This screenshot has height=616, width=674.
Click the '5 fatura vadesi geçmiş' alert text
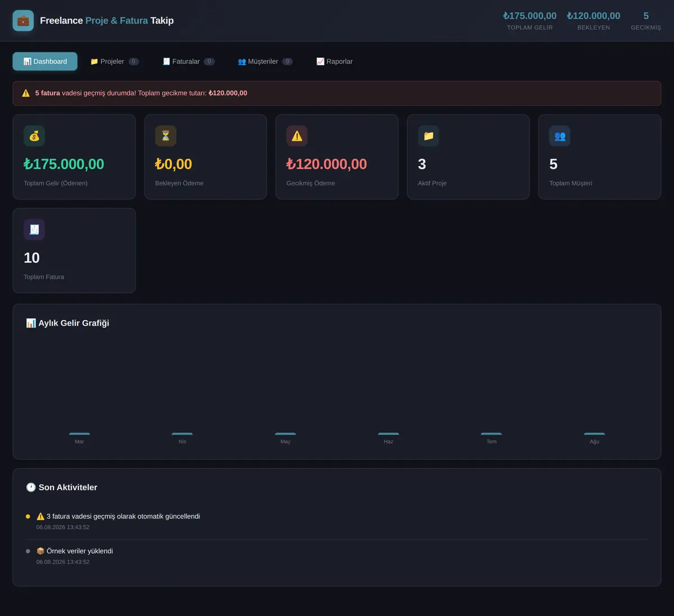pos(141,93)
